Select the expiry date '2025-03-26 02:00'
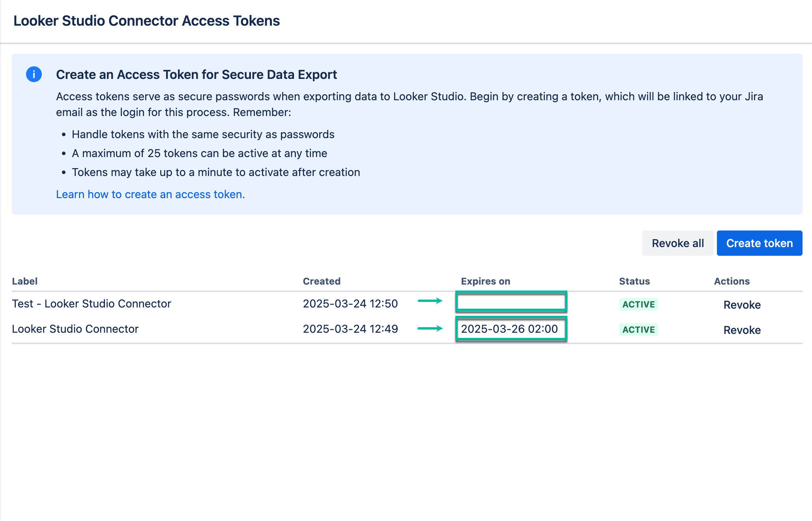The height and width of the screenshot is (521, 812). click(511, 328)
